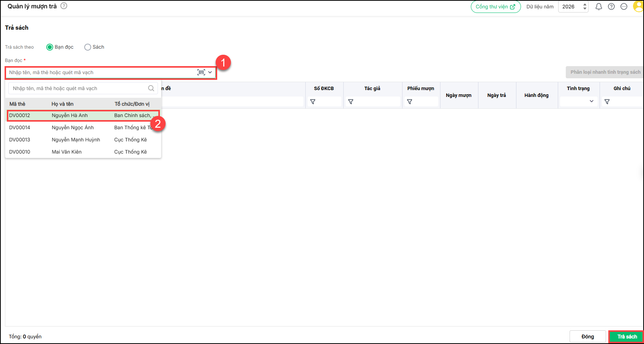This screenshot has height=344, width=644.
Task: Select the Bạn đọc radio option
Action: pos(50,47)
